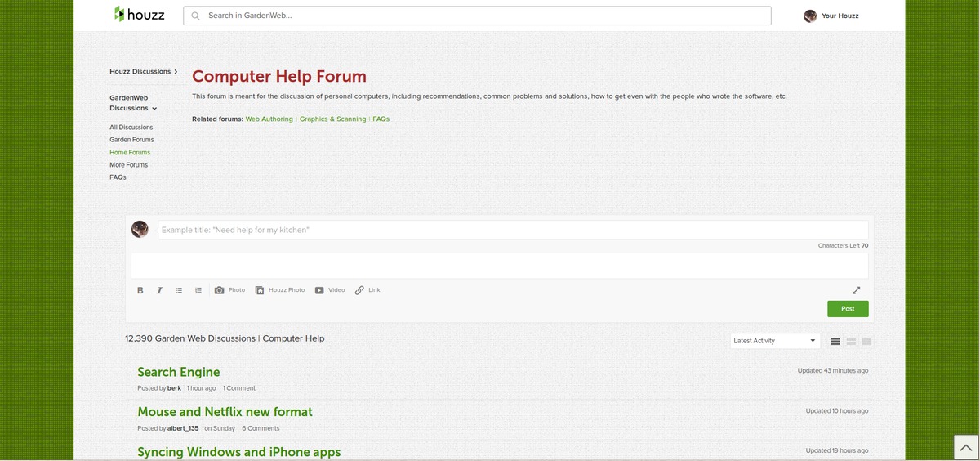Insert a numbered list

pyautogui.click(x=198, y=290)
